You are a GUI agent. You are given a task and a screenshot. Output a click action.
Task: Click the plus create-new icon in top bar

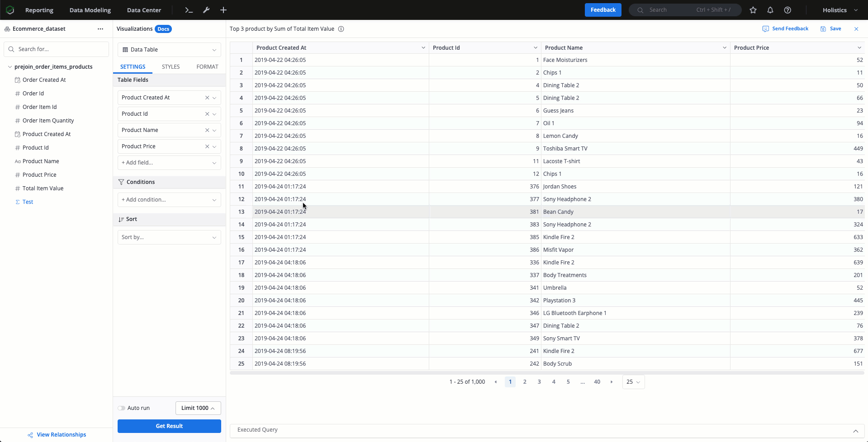(223, 10)
